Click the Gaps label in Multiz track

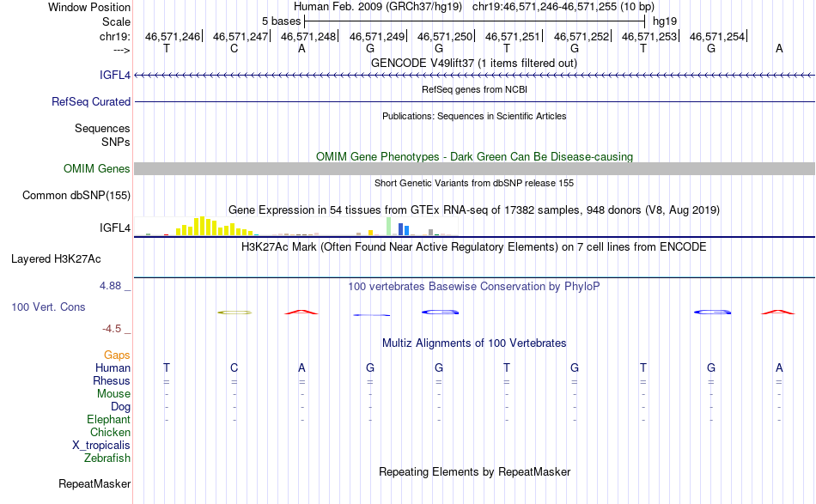pyautogui.click(x=117, y=355)
